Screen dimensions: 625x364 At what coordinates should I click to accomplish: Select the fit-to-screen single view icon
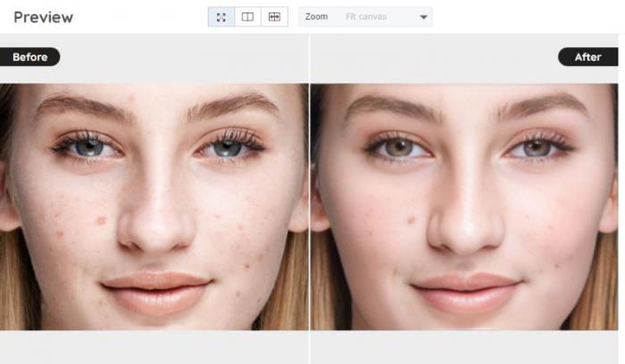pyautogui.click(x=221, y=17)
